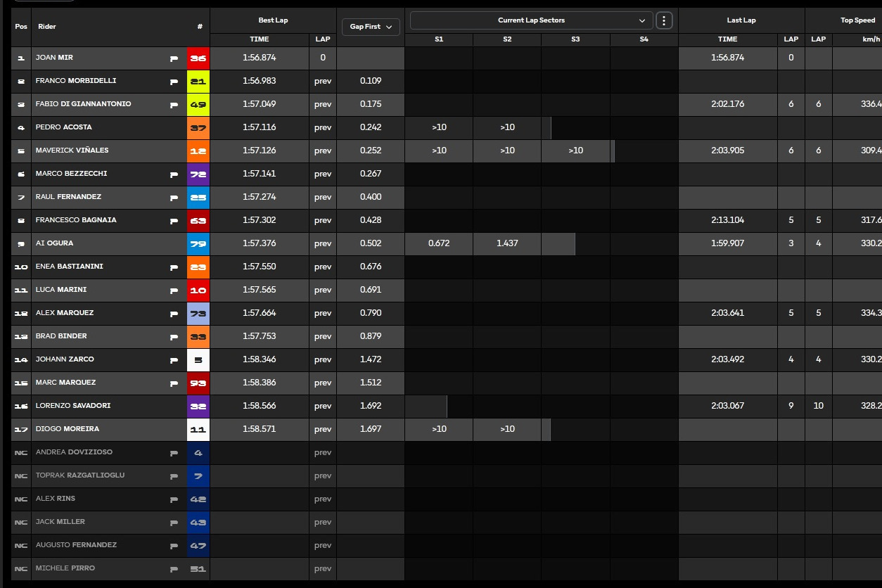Click the Last Lap column header
The height and width of the screenshot is (588, 882).
point(741,20)
